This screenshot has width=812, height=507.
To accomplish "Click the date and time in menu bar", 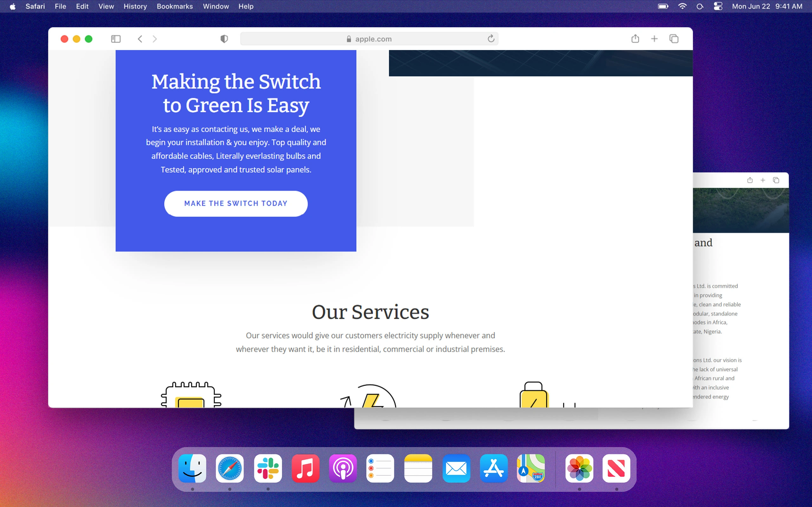I will [767, 6].
